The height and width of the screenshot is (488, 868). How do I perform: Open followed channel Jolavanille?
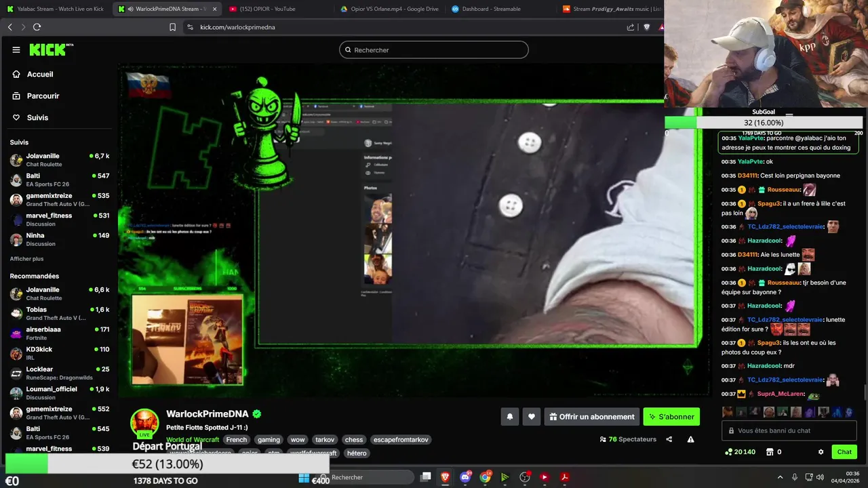click(x=60, y=160)
